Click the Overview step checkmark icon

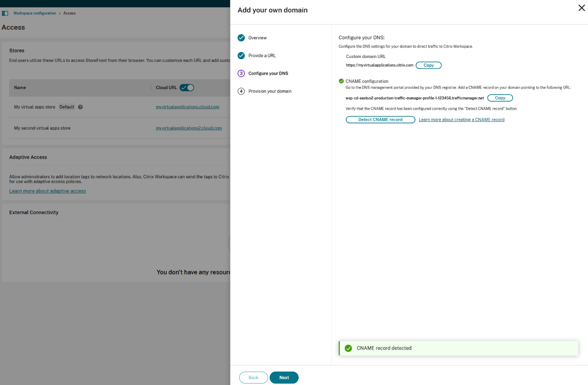click(x=241, y=38)
